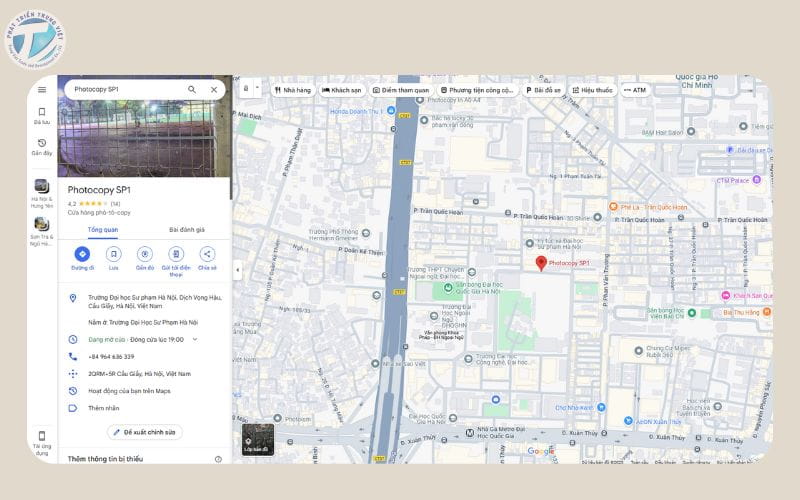Send to phone via Gửi tới điện thoại
This screenshot has height=500, width=800.
pyautogui.click(x=176, y=254)
